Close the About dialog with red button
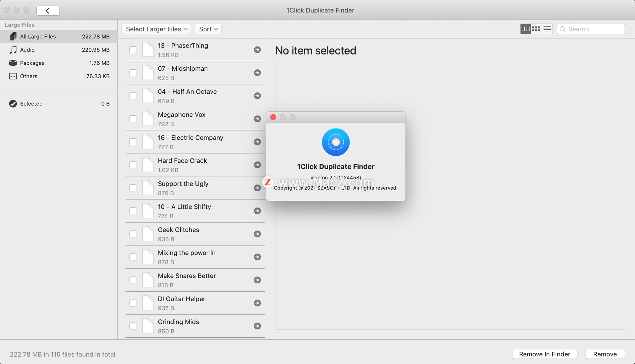The height and width of the screenshot is (364, 635). [x=273, y=117]
